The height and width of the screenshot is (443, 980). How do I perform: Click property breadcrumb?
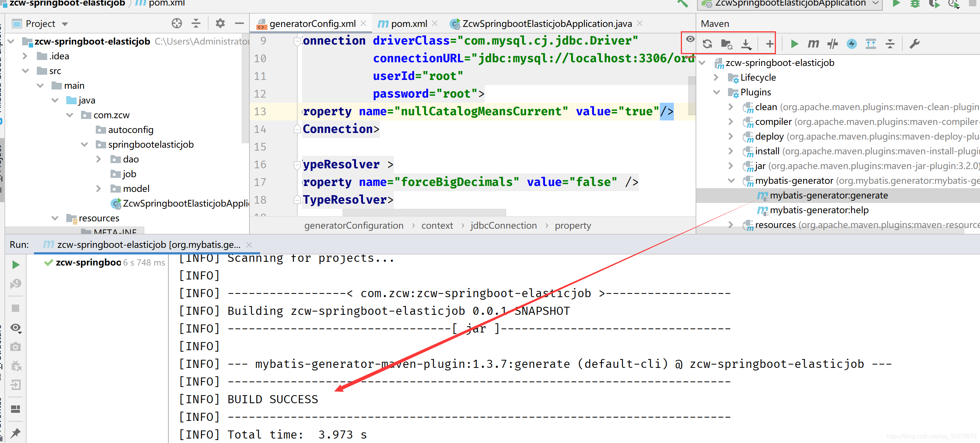pos(573,225)
